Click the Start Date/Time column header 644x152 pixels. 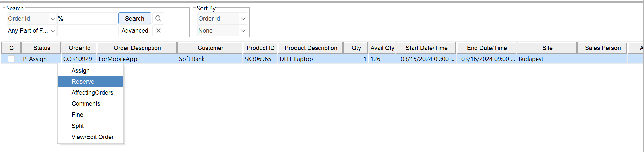pyautogui.click(x=426, y=48)
